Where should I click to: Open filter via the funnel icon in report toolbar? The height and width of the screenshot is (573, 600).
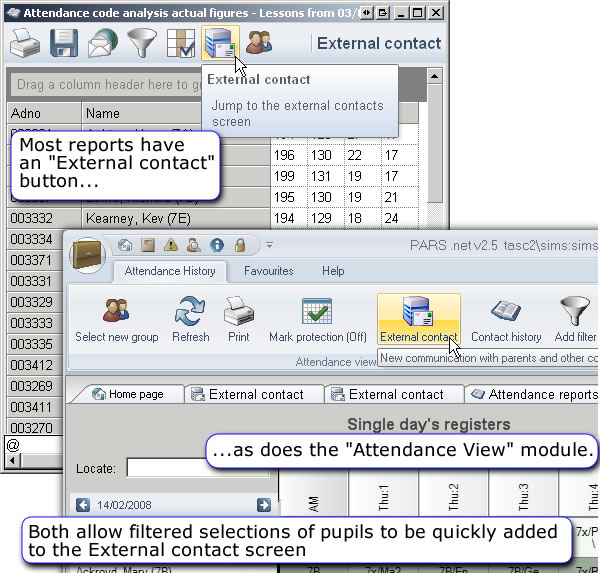pos(143,44)
